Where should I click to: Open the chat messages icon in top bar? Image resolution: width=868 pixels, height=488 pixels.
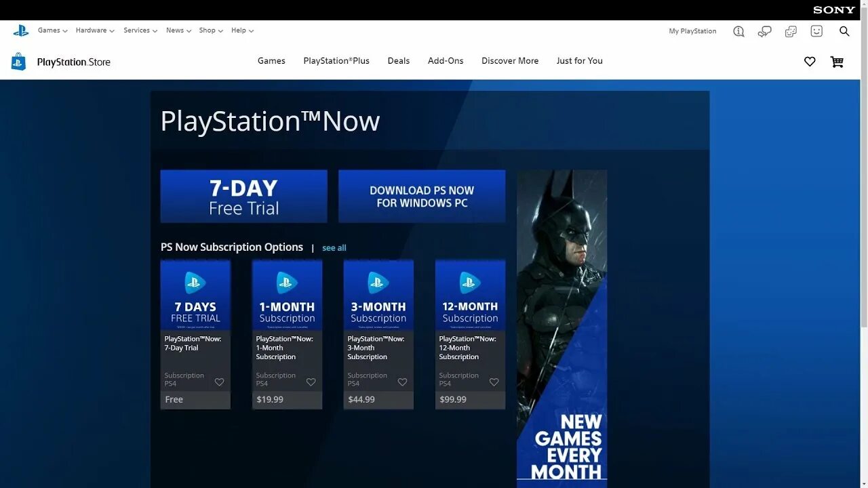pos(765,31)
